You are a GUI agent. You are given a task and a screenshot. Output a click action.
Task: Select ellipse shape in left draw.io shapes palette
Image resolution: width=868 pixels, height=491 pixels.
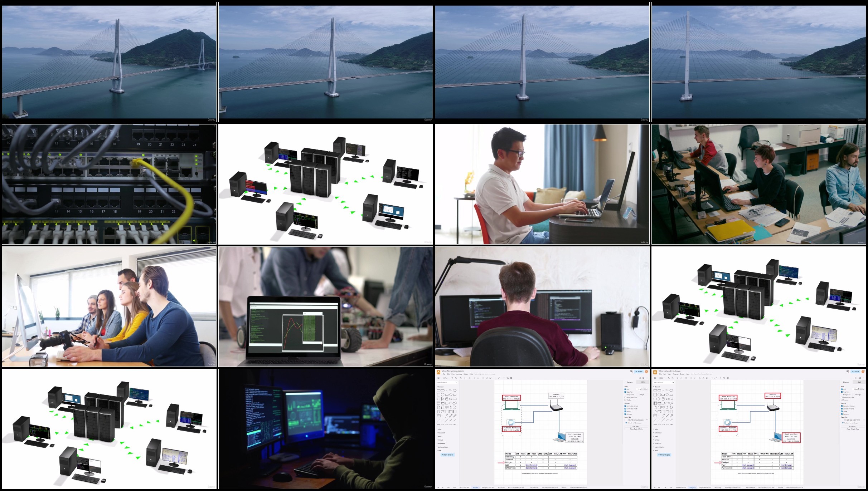pos(455,391)
